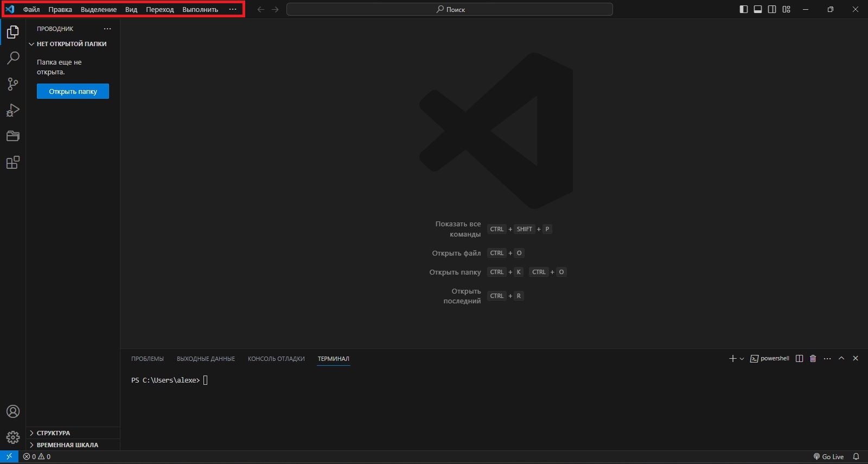This screenshot has width=868, height=464.
Task: Open the notifications bell
Action: [x=856, y=457]
